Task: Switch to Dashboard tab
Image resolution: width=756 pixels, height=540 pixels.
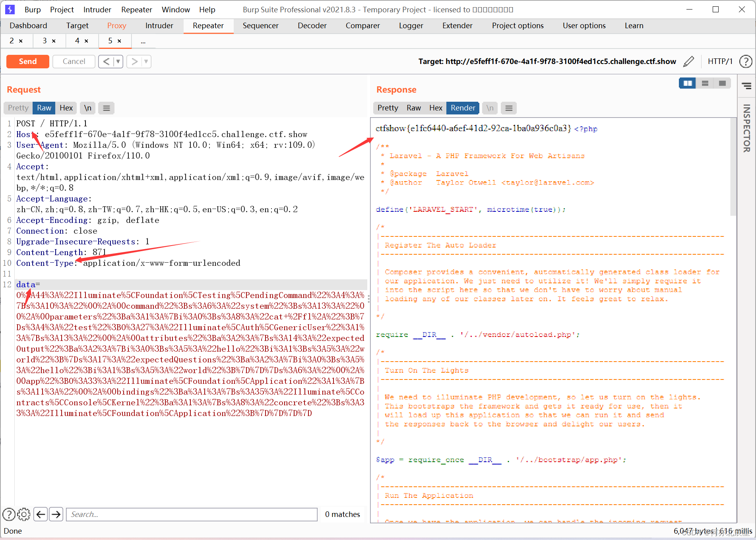Action: point(28,25)
